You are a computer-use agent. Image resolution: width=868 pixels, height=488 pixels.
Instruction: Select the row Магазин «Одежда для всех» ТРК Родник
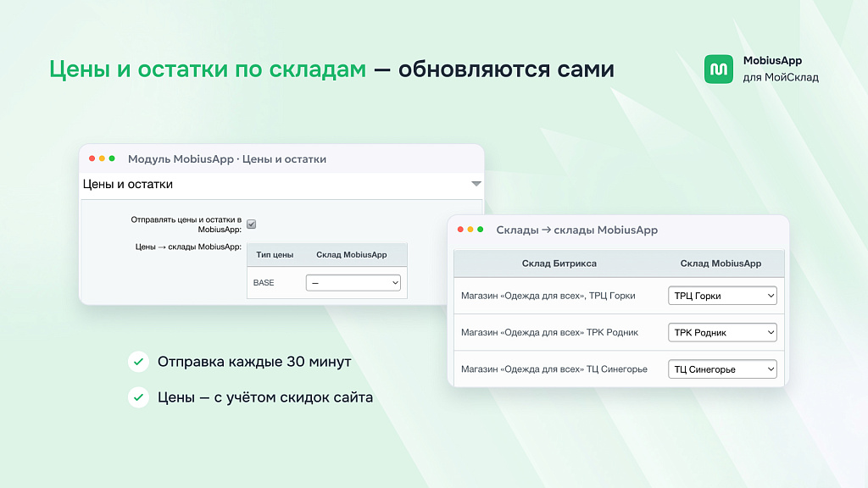tap(619, 332)
